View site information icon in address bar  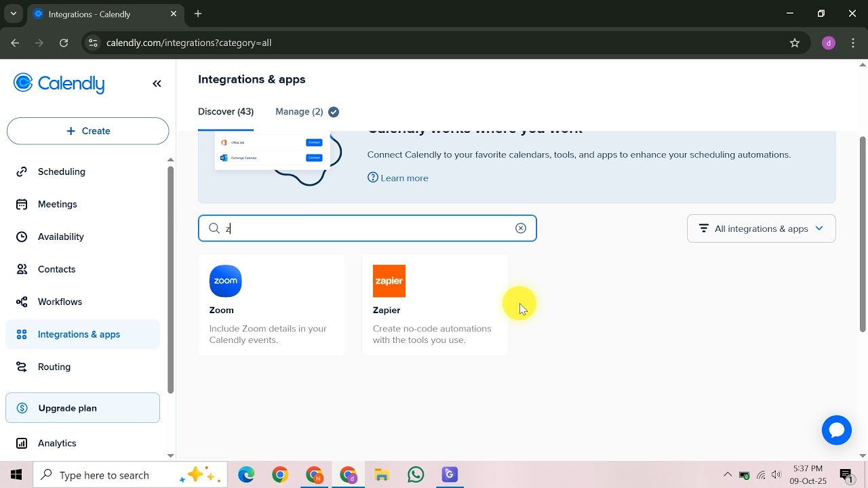click(x=94, y=43)
